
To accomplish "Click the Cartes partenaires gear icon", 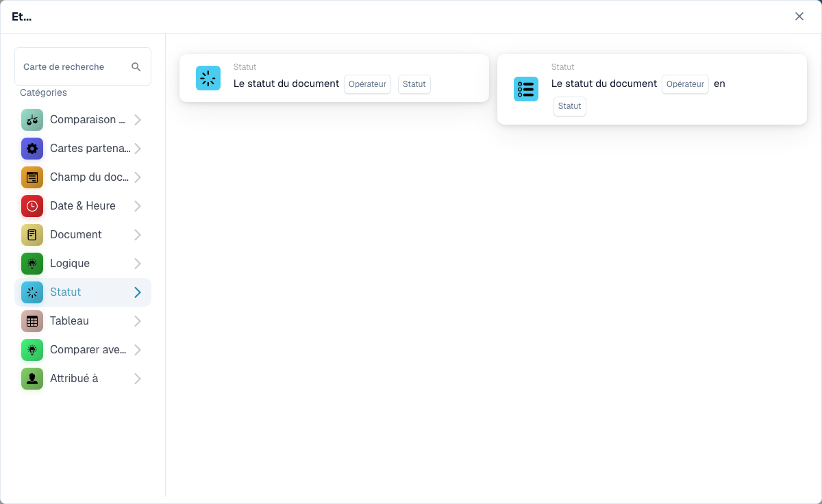I will 32,149.
